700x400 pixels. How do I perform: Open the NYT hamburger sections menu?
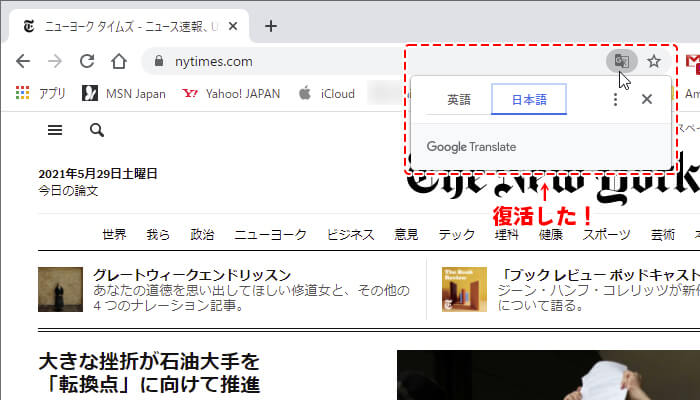55,130
